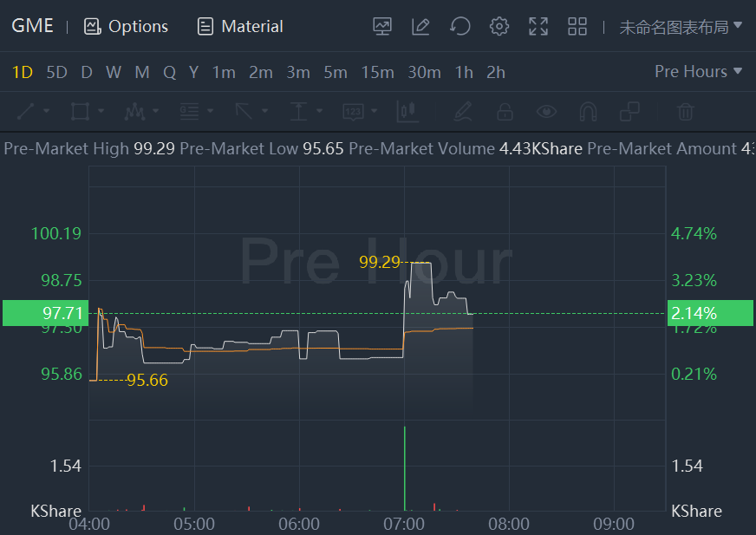
Task: Delete drawings with the trash icon
Action: 685,111
